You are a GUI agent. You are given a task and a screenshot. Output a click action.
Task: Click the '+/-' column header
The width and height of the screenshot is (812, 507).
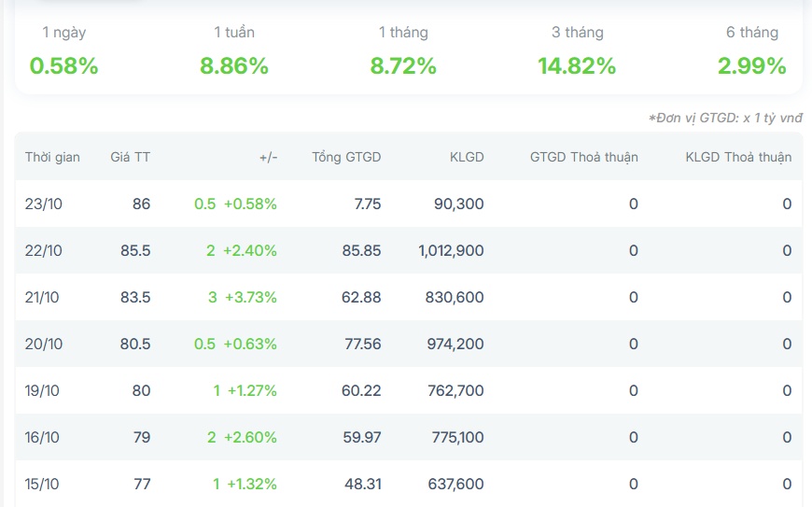click(268, 158)
